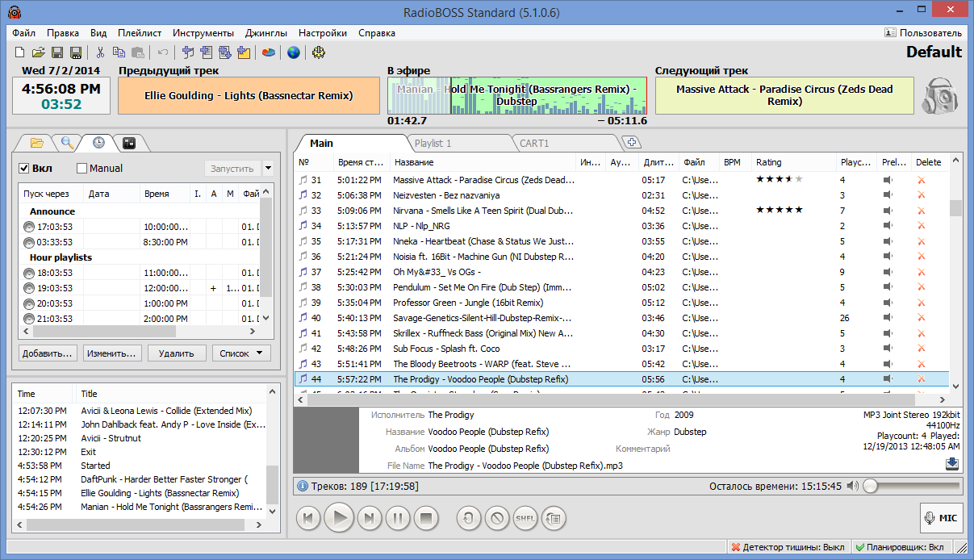This screenshot has height=560, width=974.
Task: Sort playlist by Rating column header
Action: pos(794,162)
